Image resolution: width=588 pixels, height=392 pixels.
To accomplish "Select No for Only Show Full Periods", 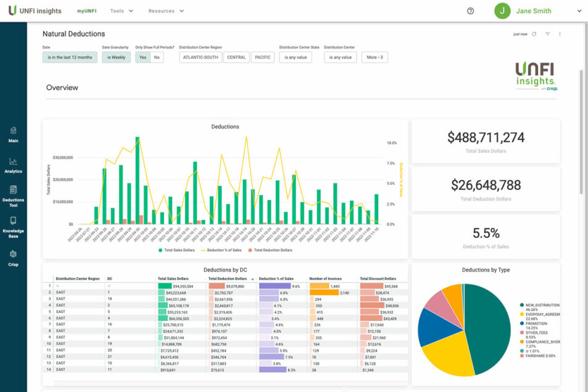I will point(157,57).
